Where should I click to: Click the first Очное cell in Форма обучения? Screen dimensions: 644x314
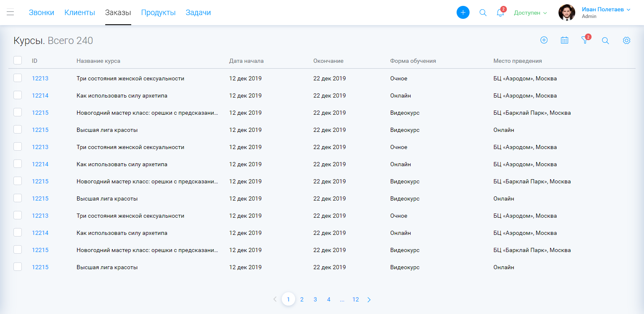(399, 78)
